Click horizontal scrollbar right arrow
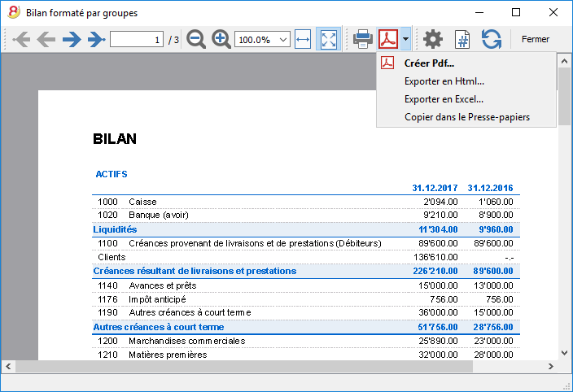 click(x=550, y=366)
